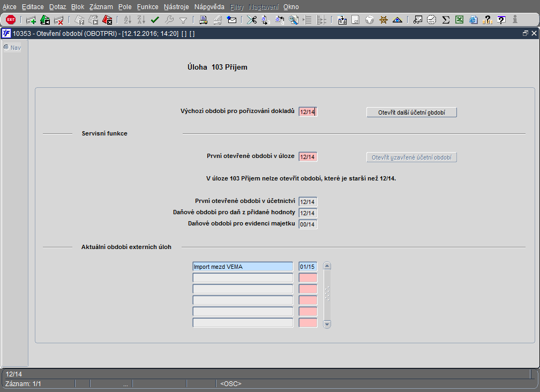
Task: Click the eye pyramid icon
Action: [x=397, y=20]
